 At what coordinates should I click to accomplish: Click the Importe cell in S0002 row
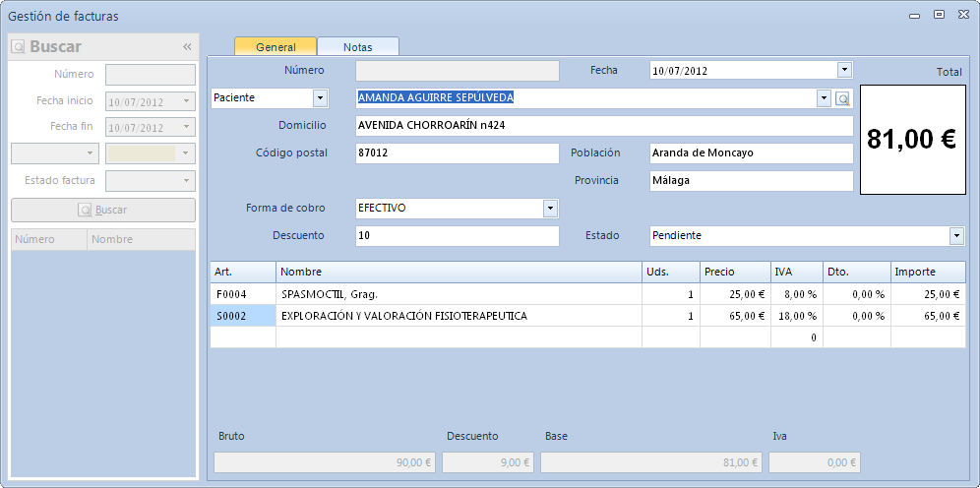pyautogui.click(x=928, y=316)
